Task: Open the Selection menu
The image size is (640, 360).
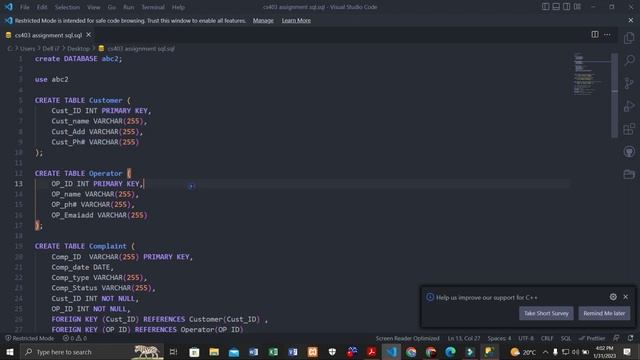Action: [x=67, y=7]
